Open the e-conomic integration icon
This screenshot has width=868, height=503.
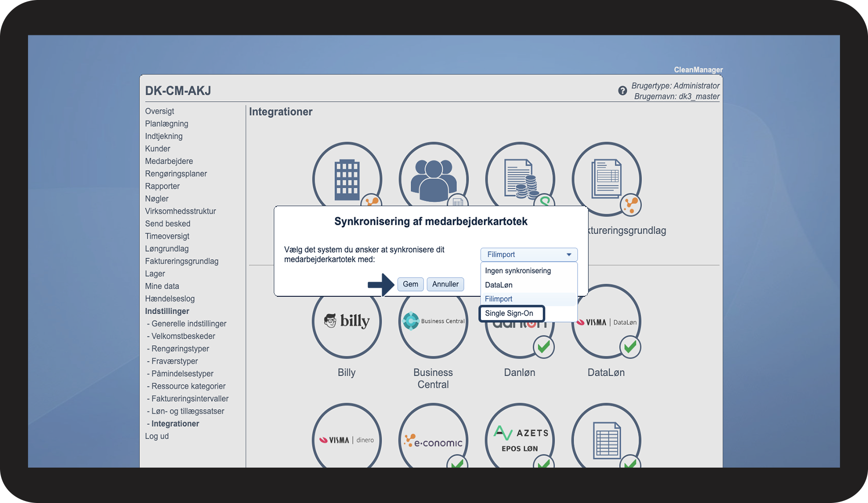click(x=433, y=437)
